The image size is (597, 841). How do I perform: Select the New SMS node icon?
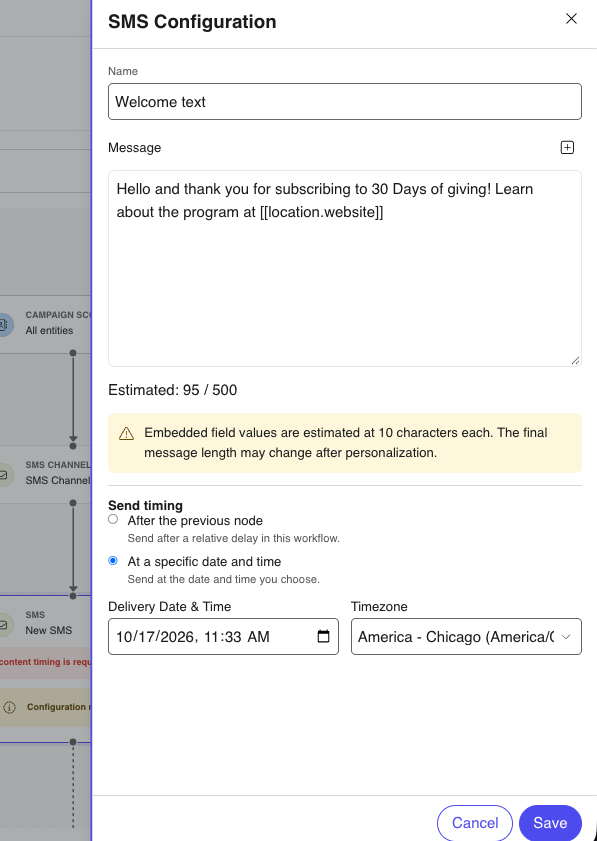point(3,625)
